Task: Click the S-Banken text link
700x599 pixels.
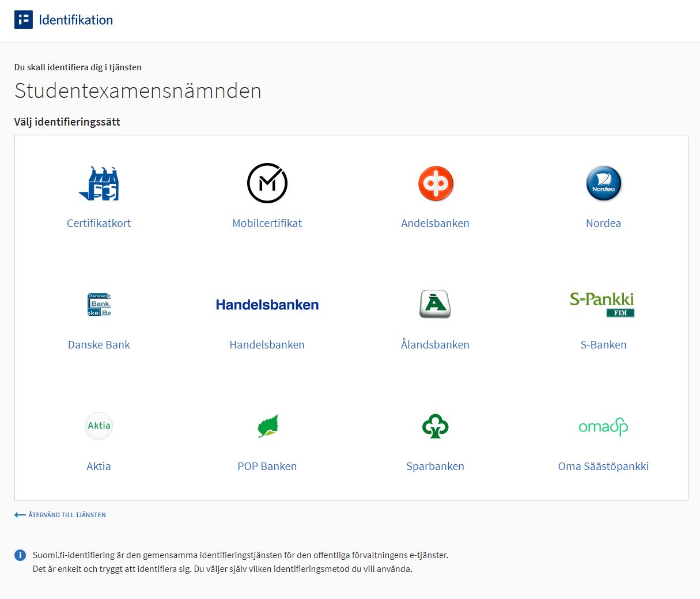Action: point(604,345)
